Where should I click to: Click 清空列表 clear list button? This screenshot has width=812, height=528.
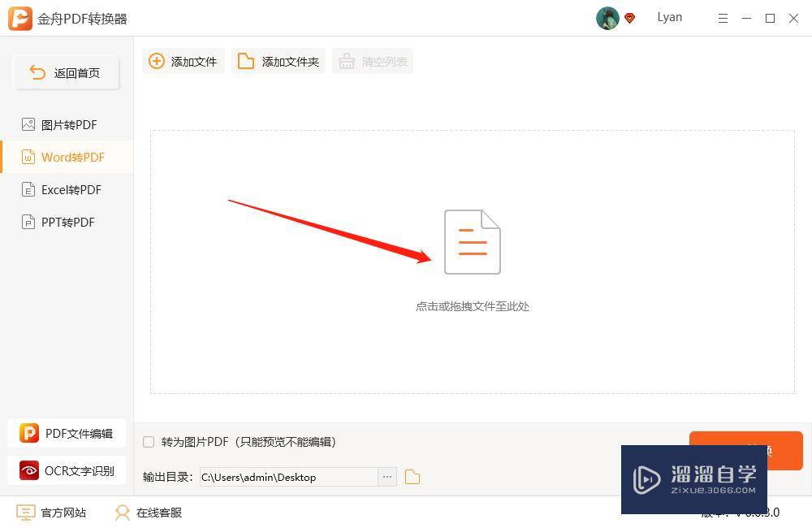373,61
